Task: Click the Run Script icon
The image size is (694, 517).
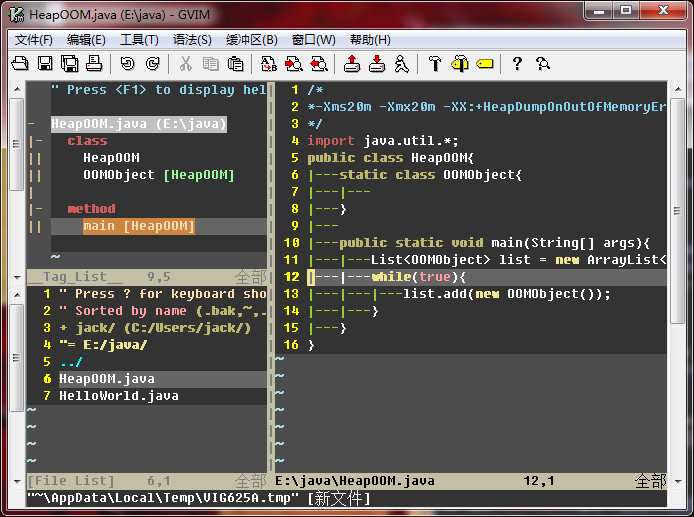Action: (x=402, y=64)
